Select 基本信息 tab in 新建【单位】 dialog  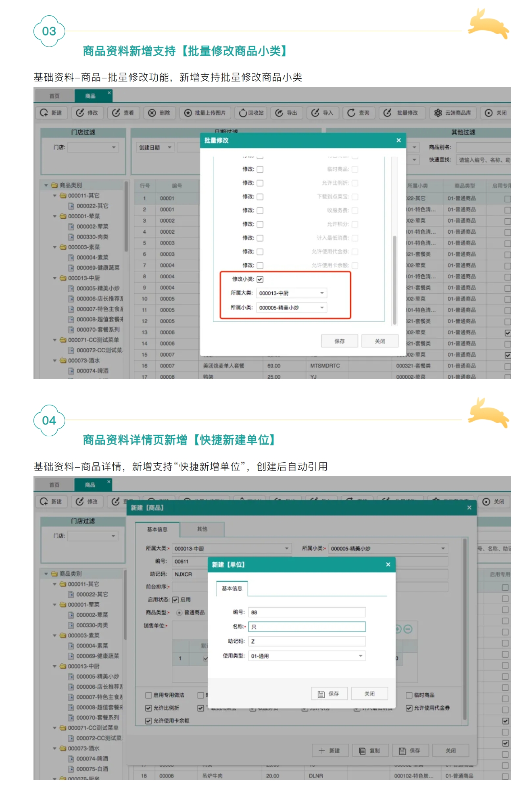(232, 588)
